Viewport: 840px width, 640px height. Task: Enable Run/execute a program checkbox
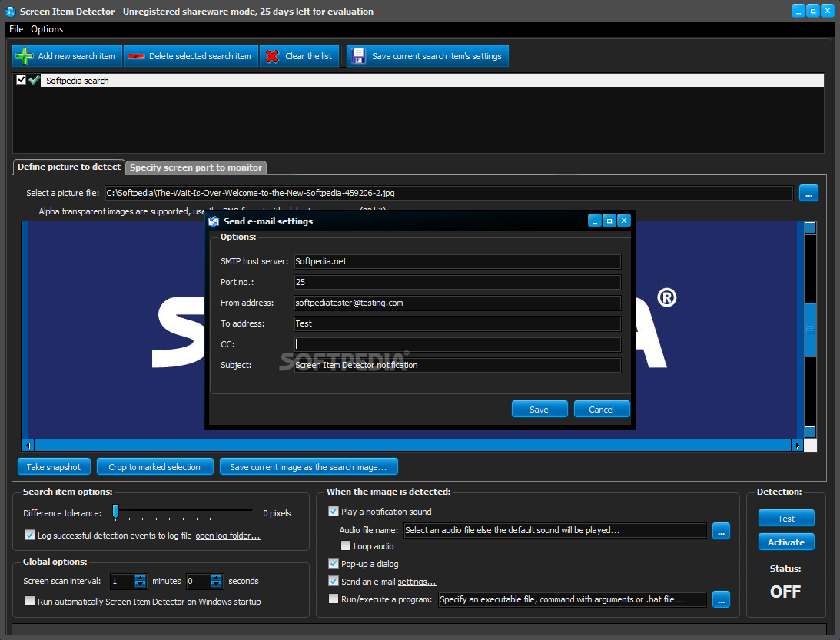(x=334, y=599)
